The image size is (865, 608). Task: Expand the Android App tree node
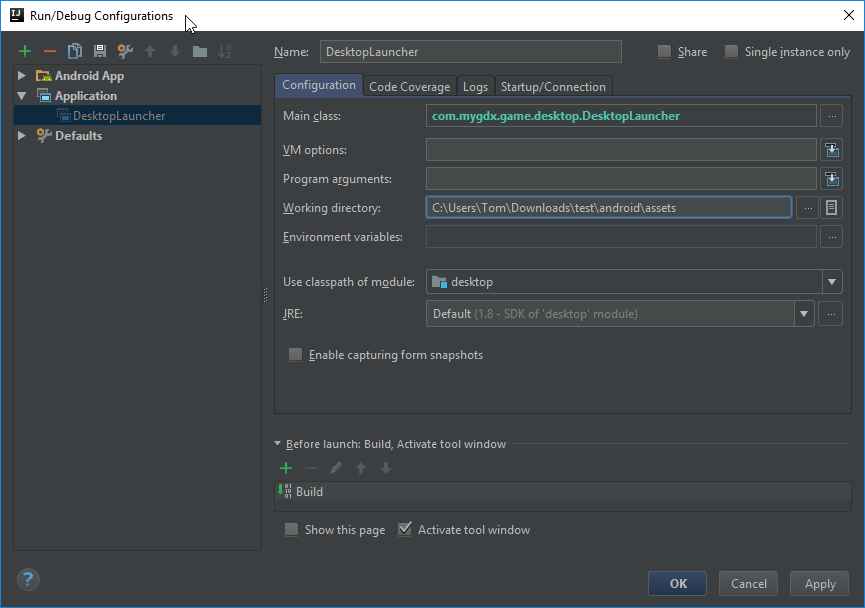pyautogui.click(x=22, y=76)
